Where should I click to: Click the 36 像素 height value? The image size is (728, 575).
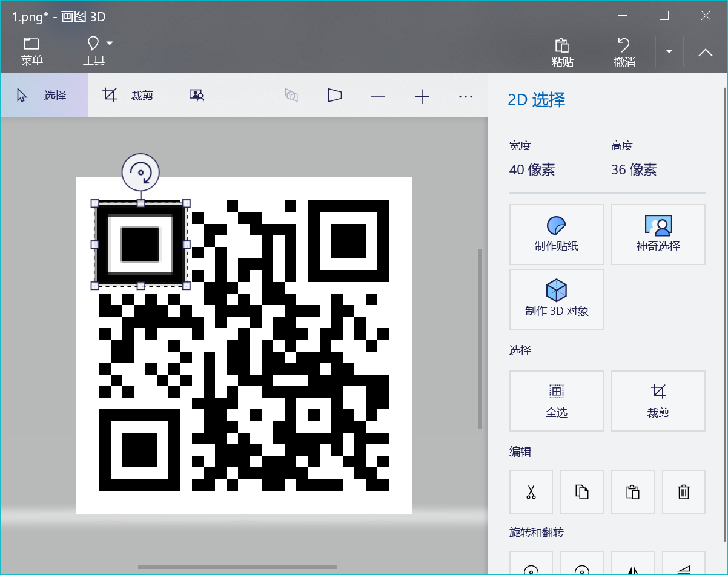point(634,169)
